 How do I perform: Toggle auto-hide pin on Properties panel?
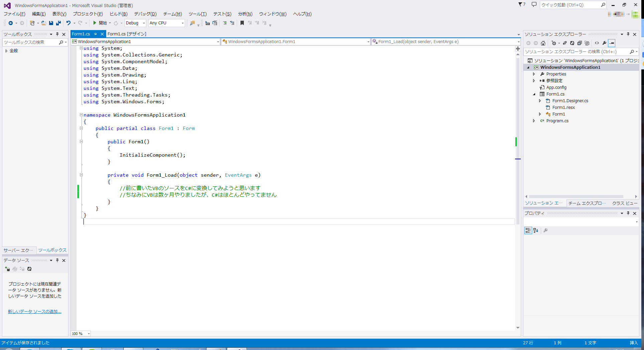coord(628,213)
